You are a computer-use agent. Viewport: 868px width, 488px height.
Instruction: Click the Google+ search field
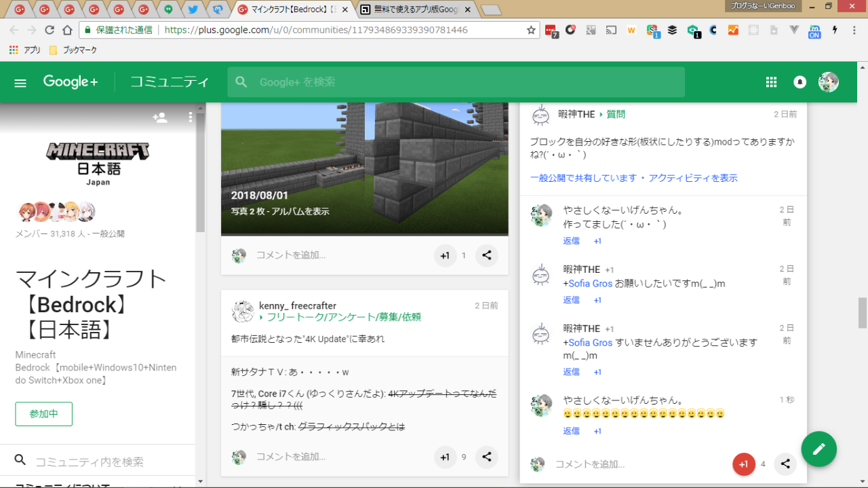[x=461, y=82]
